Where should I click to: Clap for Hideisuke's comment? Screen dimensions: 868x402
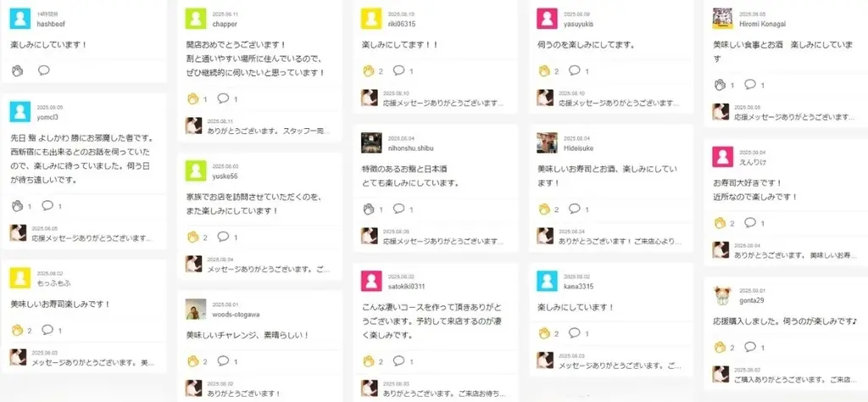pos(544,209)
